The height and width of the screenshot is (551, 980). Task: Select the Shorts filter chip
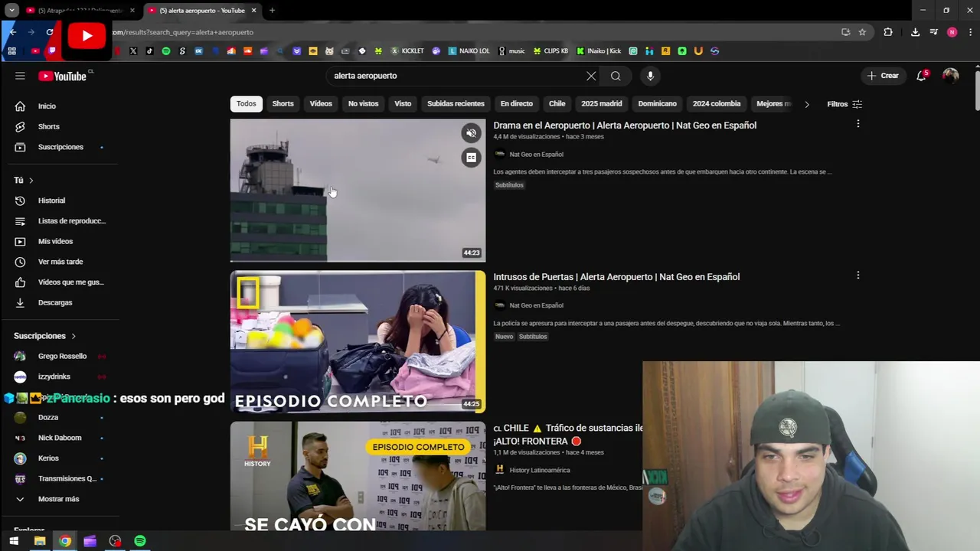tap(283, 104)
